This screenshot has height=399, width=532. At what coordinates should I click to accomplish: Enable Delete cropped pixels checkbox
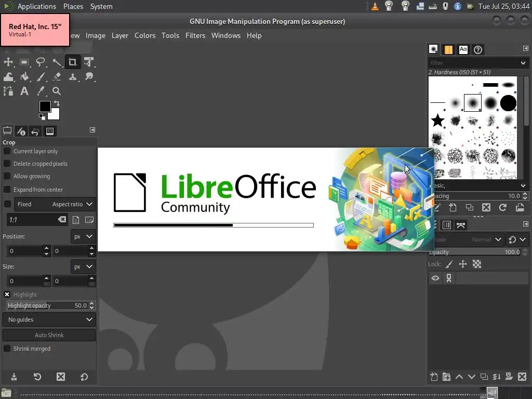point(7,164)
